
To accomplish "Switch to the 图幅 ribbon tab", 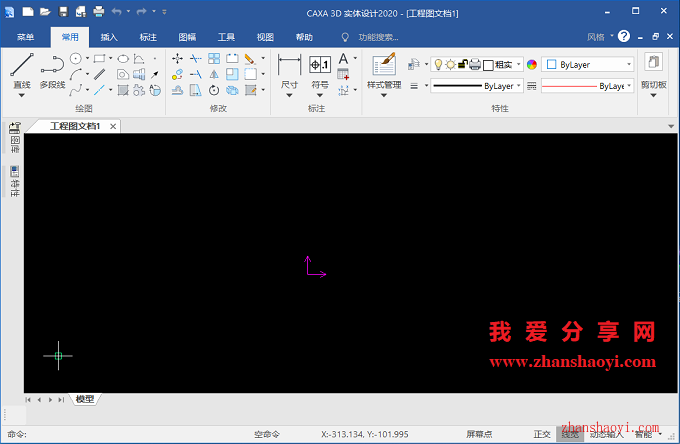I will (187, 37).
